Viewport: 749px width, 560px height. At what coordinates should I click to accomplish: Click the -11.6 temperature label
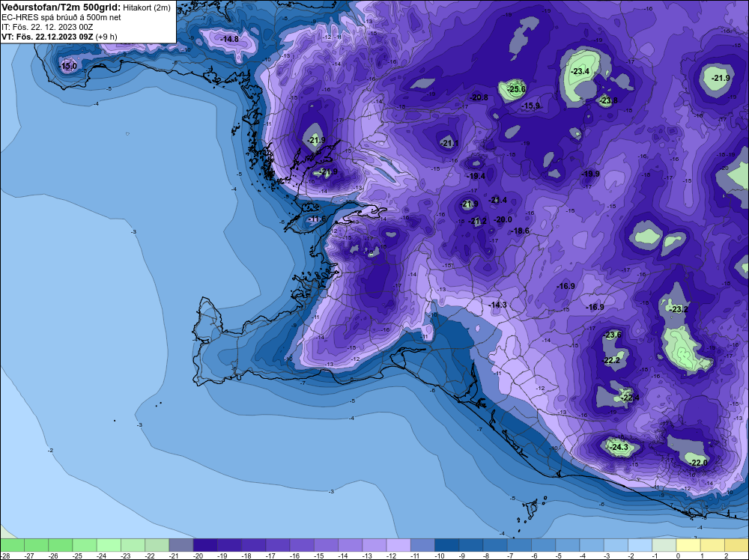pos(317,219)
